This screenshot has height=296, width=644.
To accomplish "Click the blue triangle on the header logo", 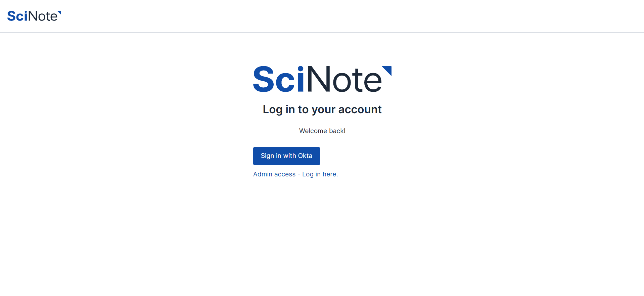I will [60, 12].
